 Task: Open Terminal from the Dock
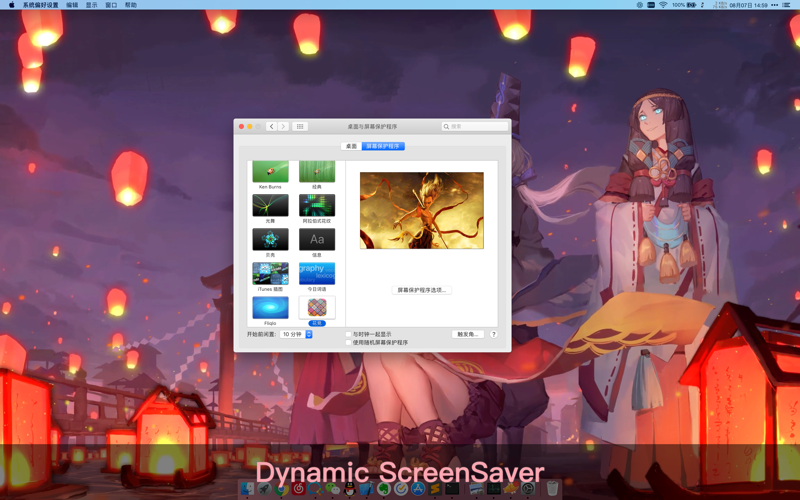(x=452, y=489)
